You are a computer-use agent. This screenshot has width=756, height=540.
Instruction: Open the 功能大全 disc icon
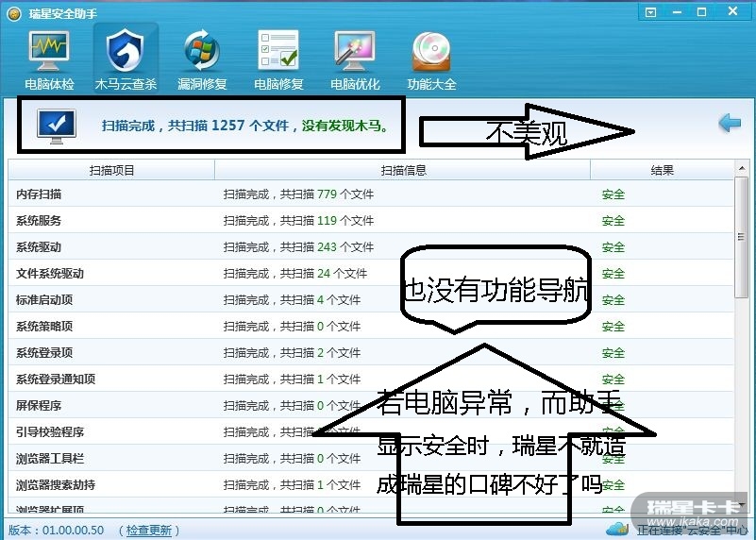(431, 52)
